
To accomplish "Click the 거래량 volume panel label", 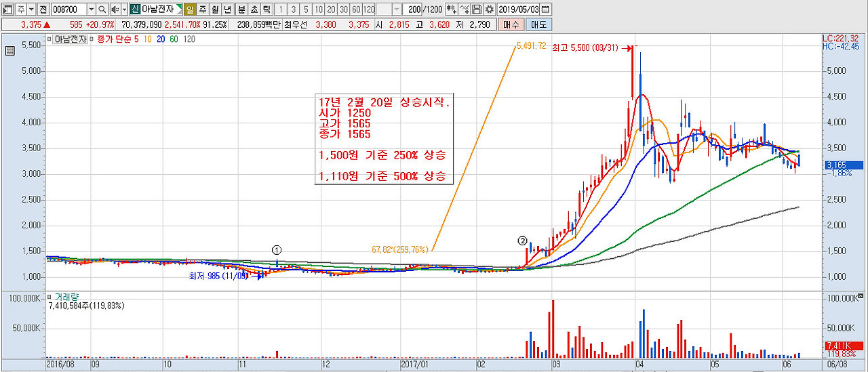I will pos(66,297).
